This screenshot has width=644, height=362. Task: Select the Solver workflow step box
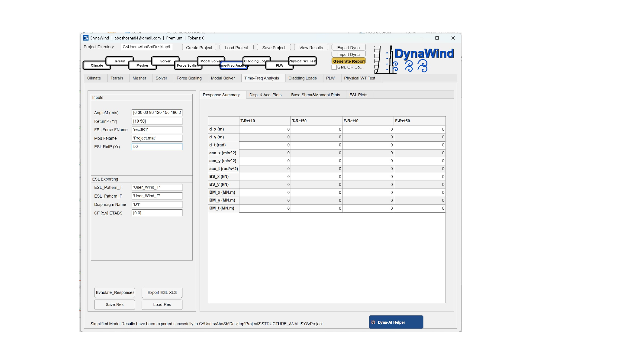165,61
